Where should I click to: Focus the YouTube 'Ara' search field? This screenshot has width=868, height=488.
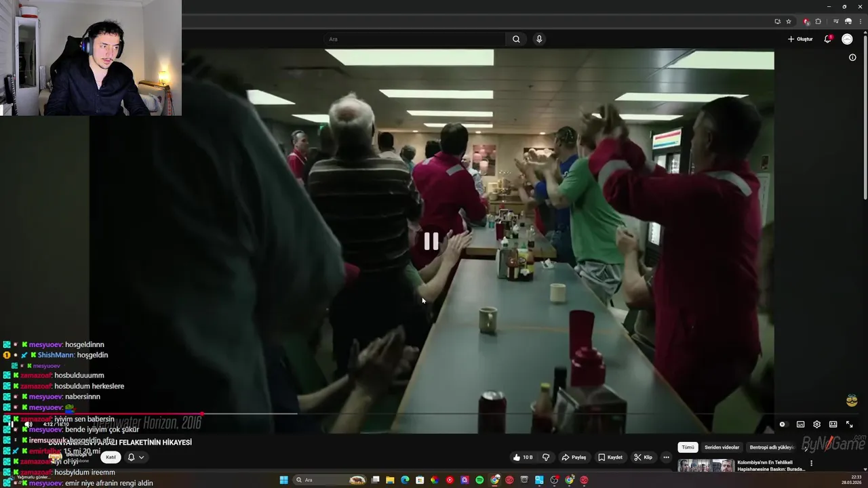tap(414, 39)
